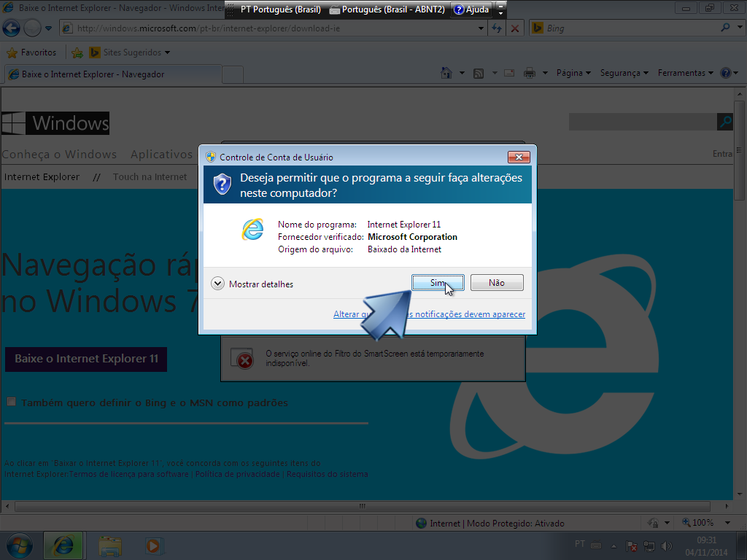Open a new blank tab
Image resolution: width=747 pixels, height=560 pixels.
(233, 75)
